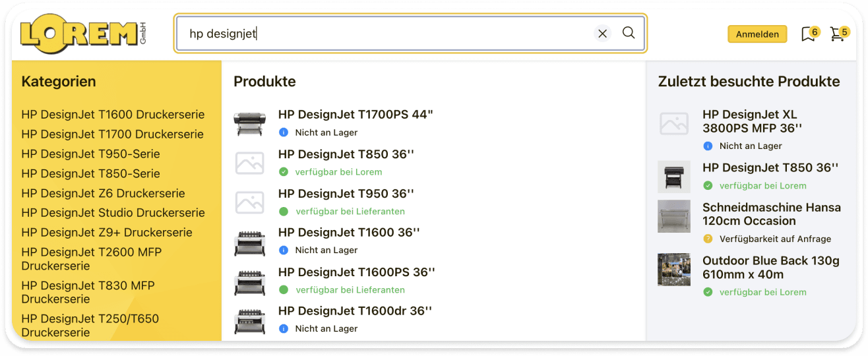
Task: Select HP DesignJet T950-Serie category
Action: click(x=90, y=154)
